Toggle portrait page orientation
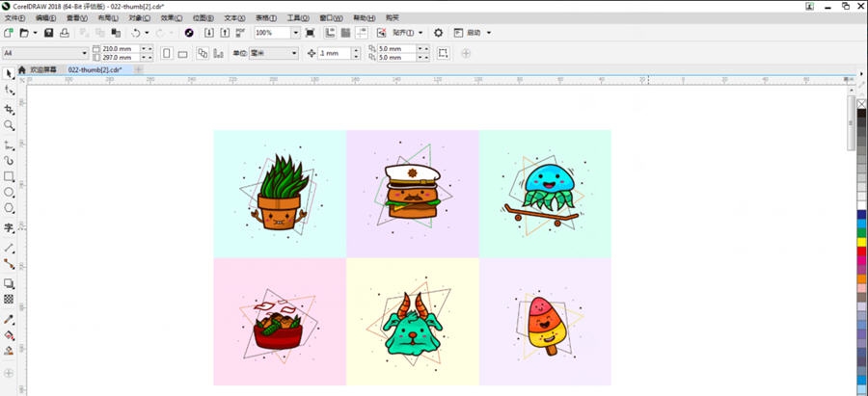 click(167, 53)
